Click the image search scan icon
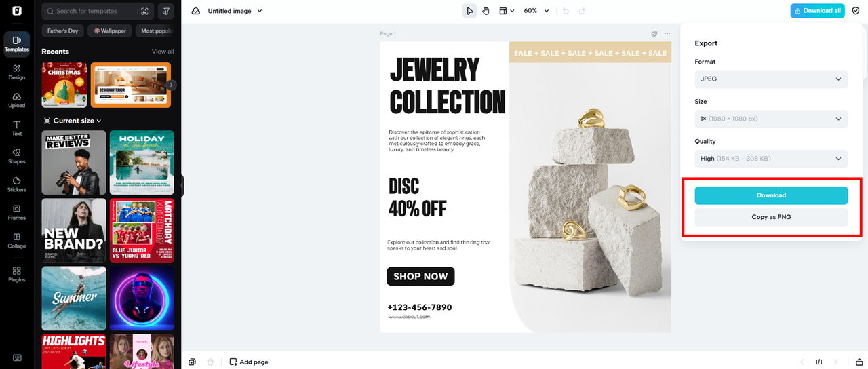This screenshot has height=369, width=868. point(144,12)
